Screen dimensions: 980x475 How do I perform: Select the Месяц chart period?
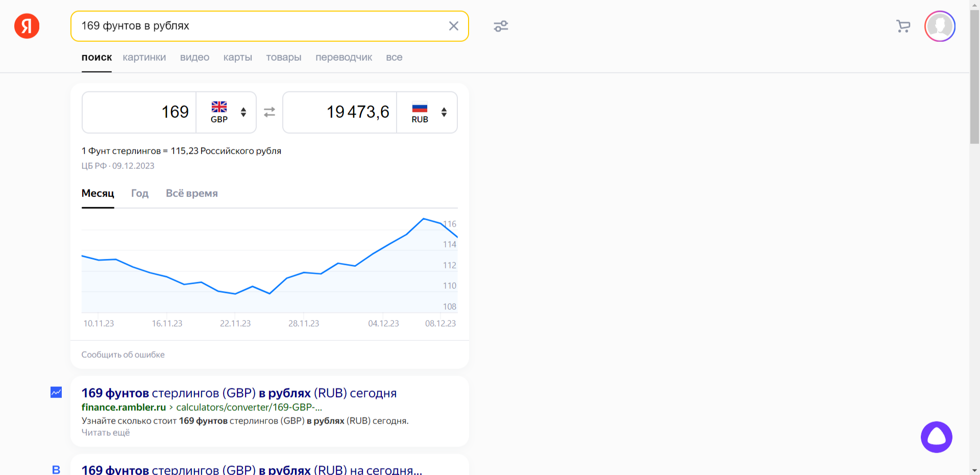pyautogui.click(x=97, y=193)
